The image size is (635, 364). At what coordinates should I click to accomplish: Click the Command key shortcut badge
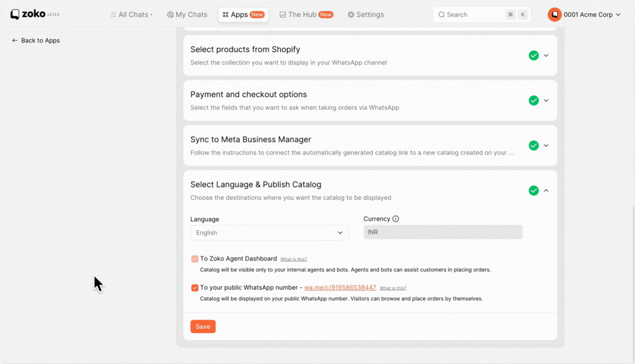tap(510, 15)
